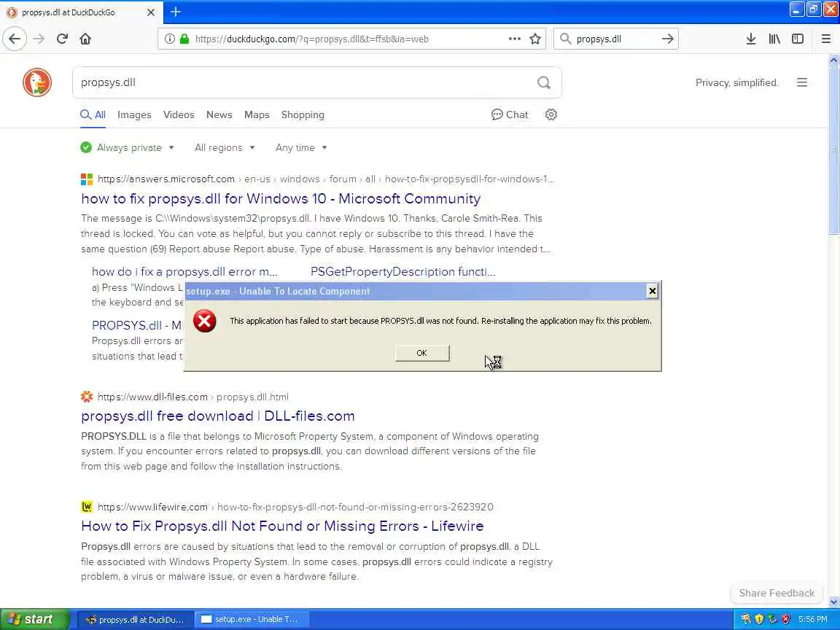840x630 pixels.
Task: Click the Lifewire favicon beside third result
Action: (86, 507)
